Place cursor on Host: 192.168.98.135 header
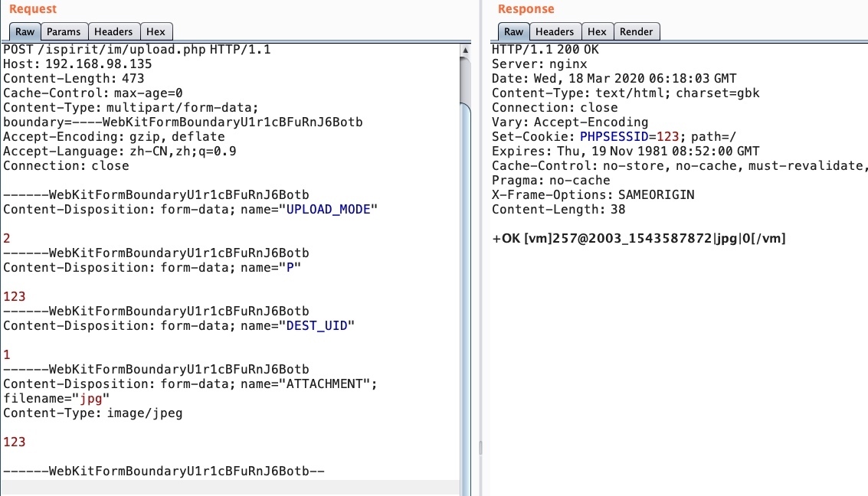Screen dimensions: 868x496 [x=77, y=64]
